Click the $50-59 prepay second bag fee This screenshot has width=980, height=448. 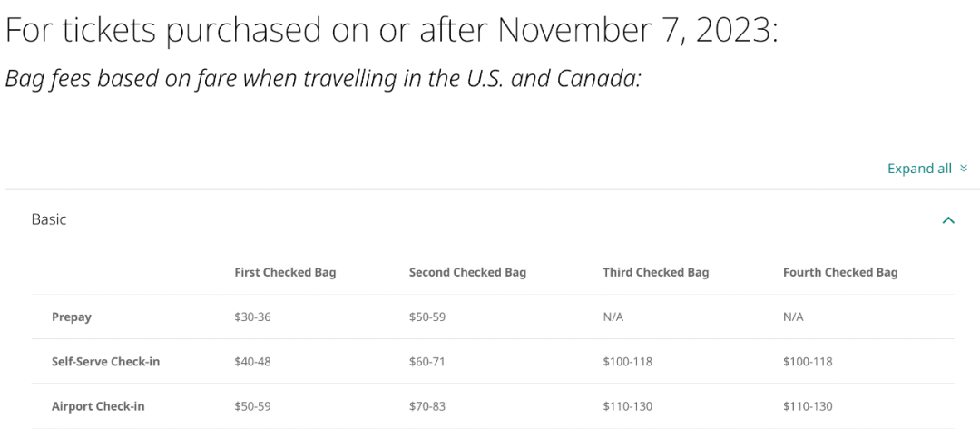[x=426, y=317]
